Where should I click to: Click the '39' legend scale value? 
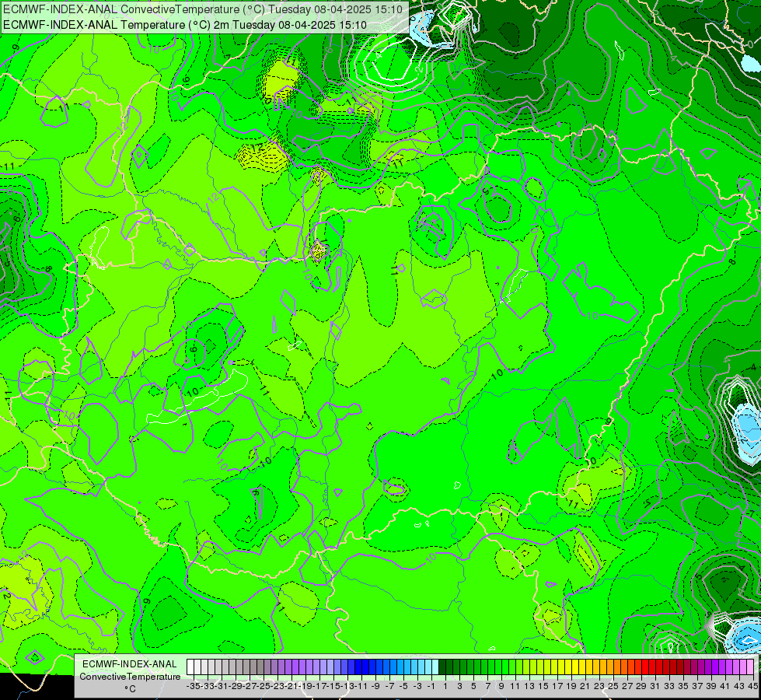pyautogui.click(x=711, y=686)
